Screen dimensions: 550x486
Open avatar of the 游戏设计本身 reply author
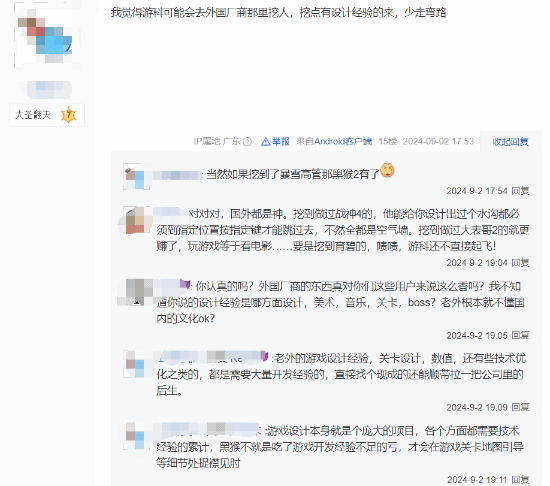click(x=136, y=436)
